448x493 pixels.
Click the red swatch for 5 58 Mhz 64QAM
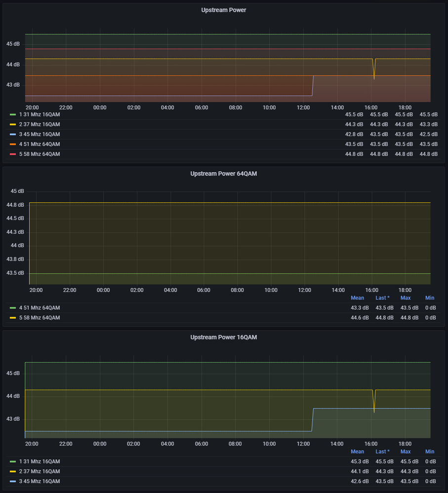pos(13,154)
